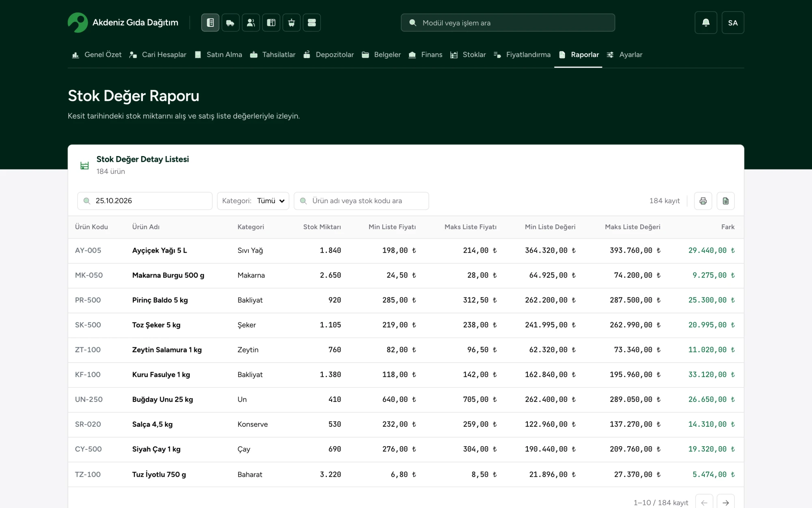This screenshot has width=812, height=508.
Task: Open the Ayarlar settings tab
Action: tap(624, 54)
